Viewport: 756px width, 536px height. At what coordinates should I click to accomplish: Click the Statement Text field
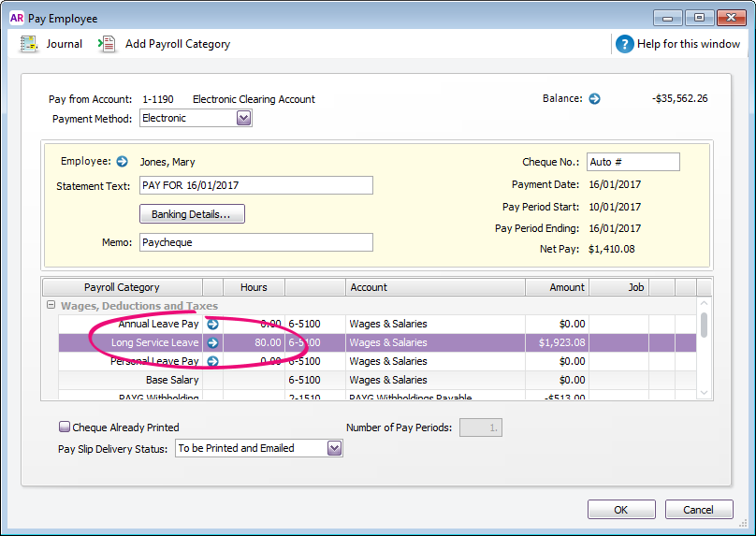(x=255, y=185)
